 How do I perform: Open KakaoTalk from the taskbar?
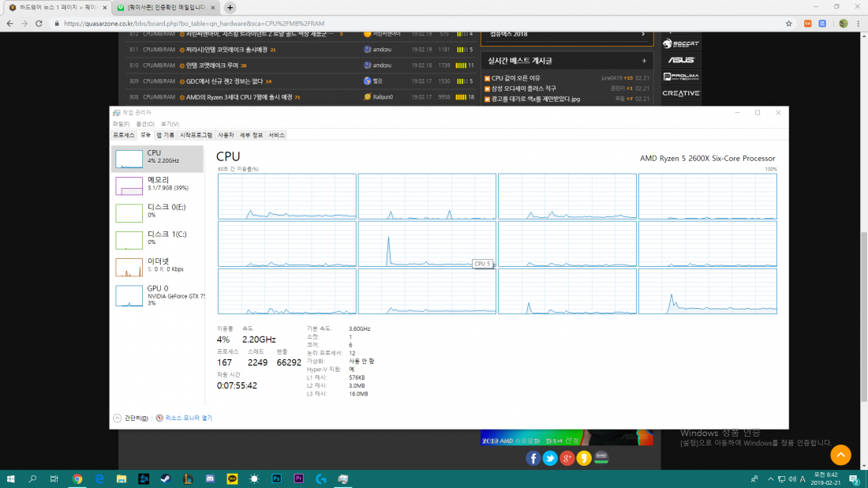232,479
